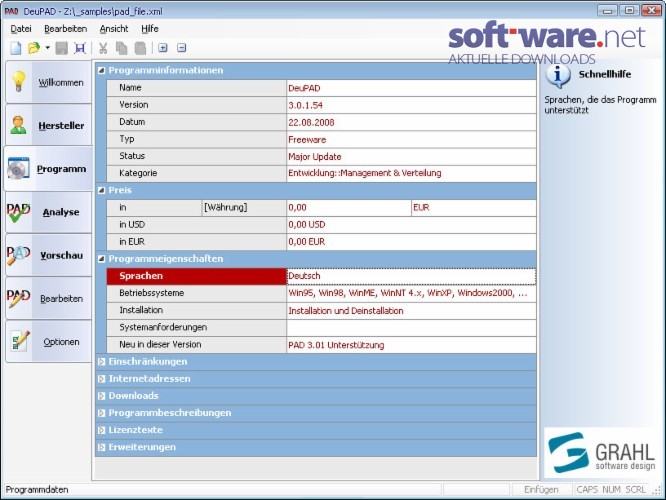
Task: Expand the Erweiterungen section
Action: (102, 447)
